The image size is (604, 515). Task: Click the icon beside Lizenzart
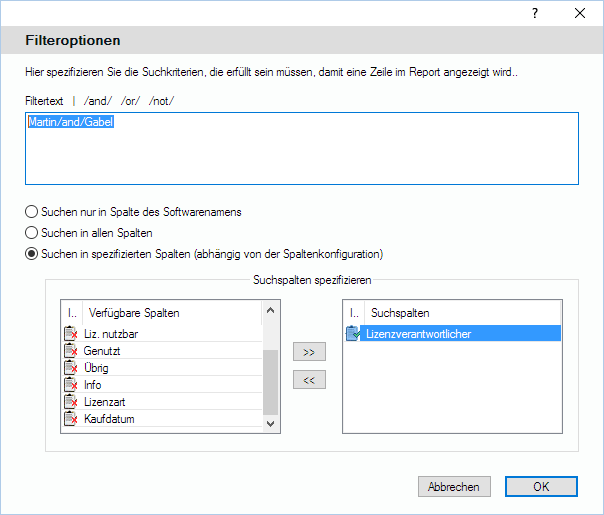(x=70, y=401)
